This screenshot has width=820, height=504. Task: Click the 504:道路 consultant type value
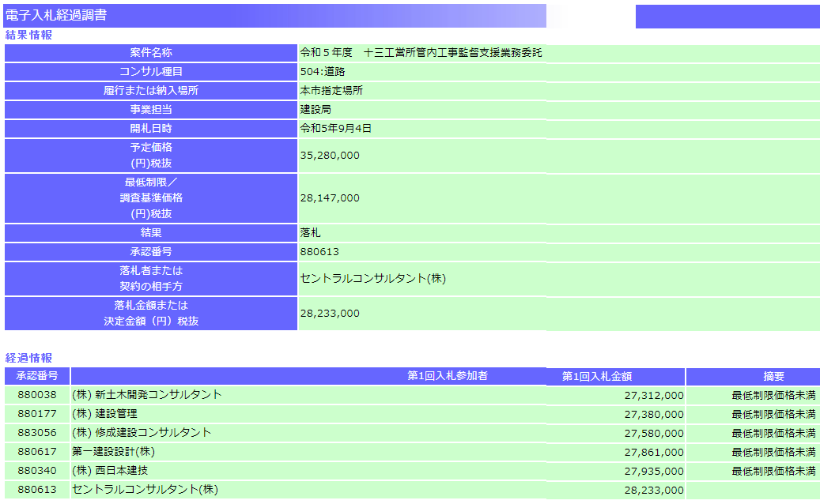(x=323, y=72)
